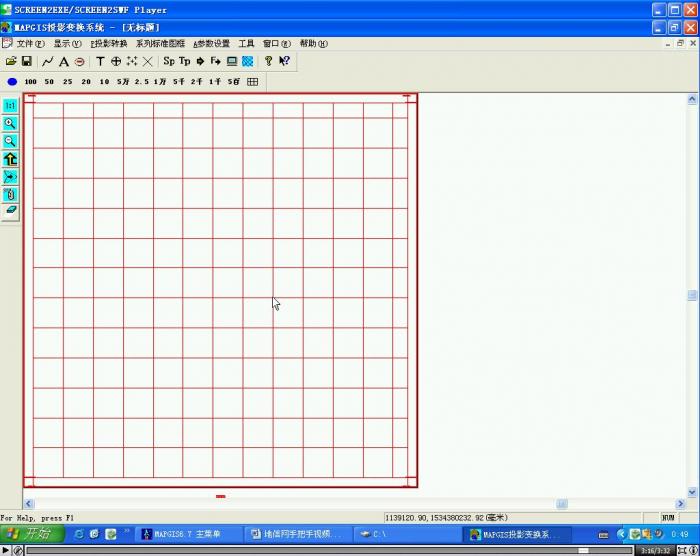Viewport: 700px width, 556px height.
Task: Open the 文件 menu
Action: point(30,44)
